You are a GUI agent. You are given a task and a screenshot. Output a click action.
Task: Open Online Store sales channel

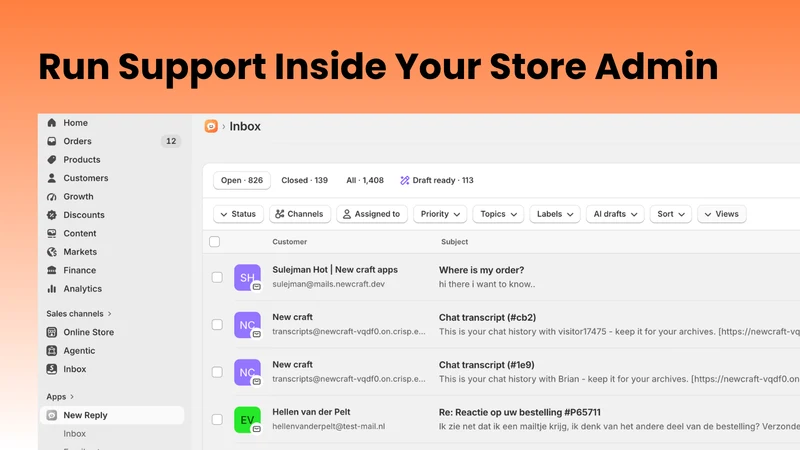point(89,332)
